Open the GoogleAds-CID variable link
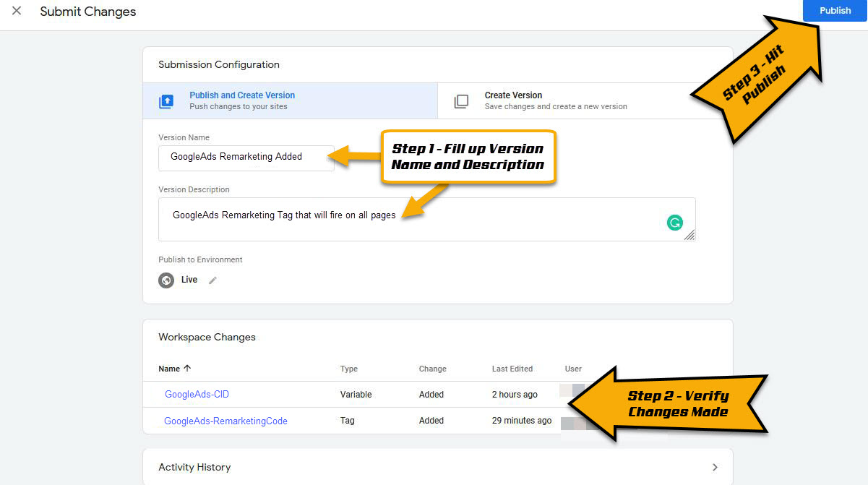The width and height of the screenshot is (868, 485). [197, 395]
